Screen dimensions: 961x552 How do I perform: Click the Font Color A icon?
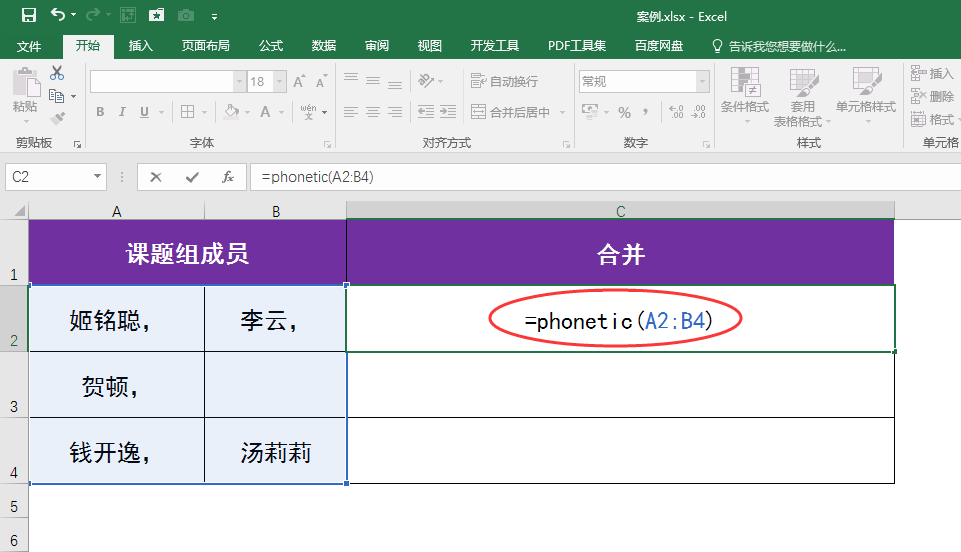click(x=265, y=112)
